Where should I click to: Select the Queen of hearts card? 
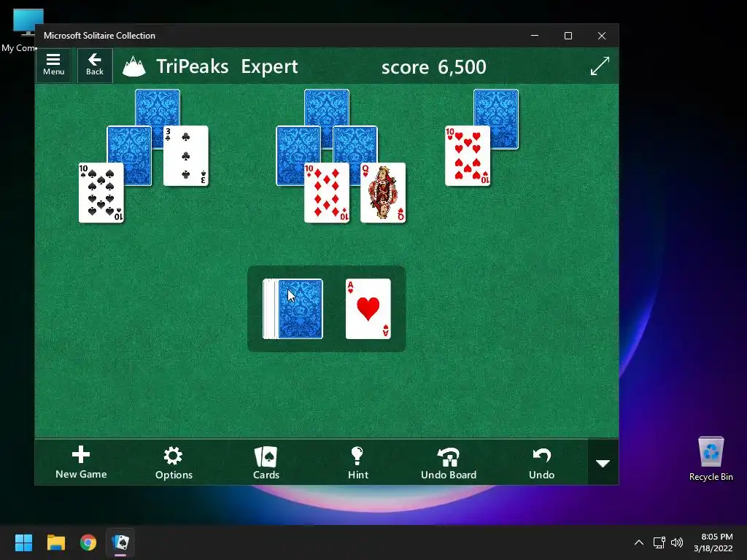pyautogui.click(x=383, y=192)
